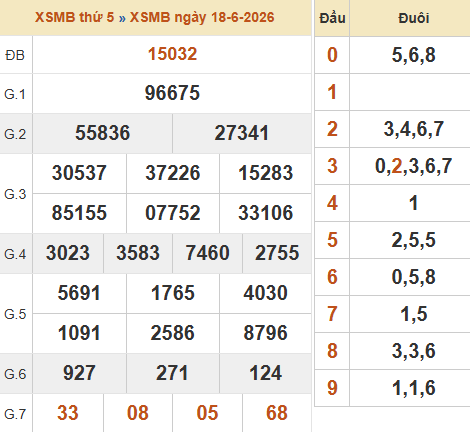Click G.7 number 05

207,413
